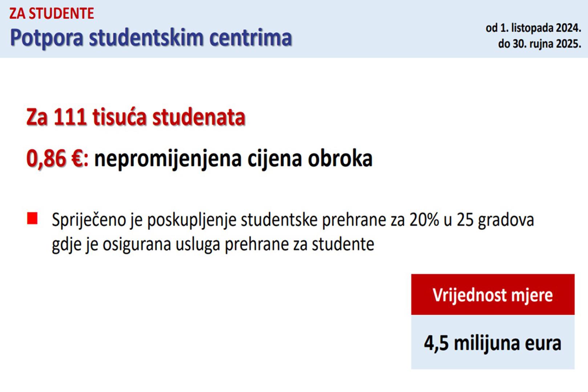
Task: Select the "Za 111 tisuća studenata" headline
Action: click(x=136, y=117)
